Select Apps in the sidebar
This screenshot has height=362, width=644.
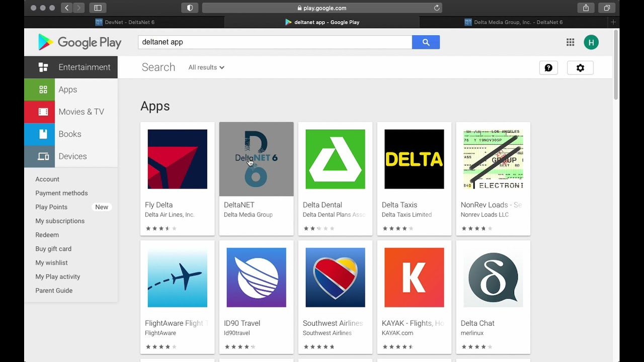tap(71, 89)
